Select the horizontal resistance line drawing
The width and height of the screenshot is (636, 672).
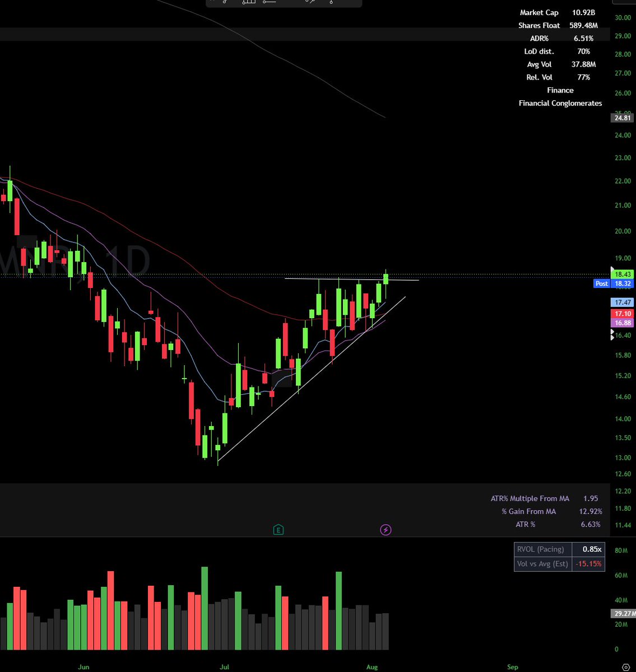pos(351,279)
